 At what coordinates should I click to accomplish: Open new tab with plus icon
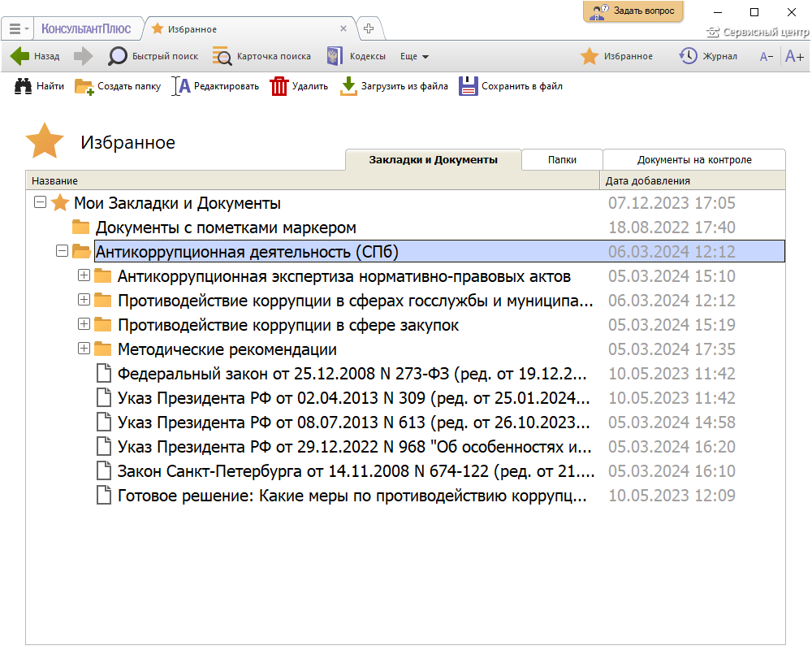coord(369,28)
